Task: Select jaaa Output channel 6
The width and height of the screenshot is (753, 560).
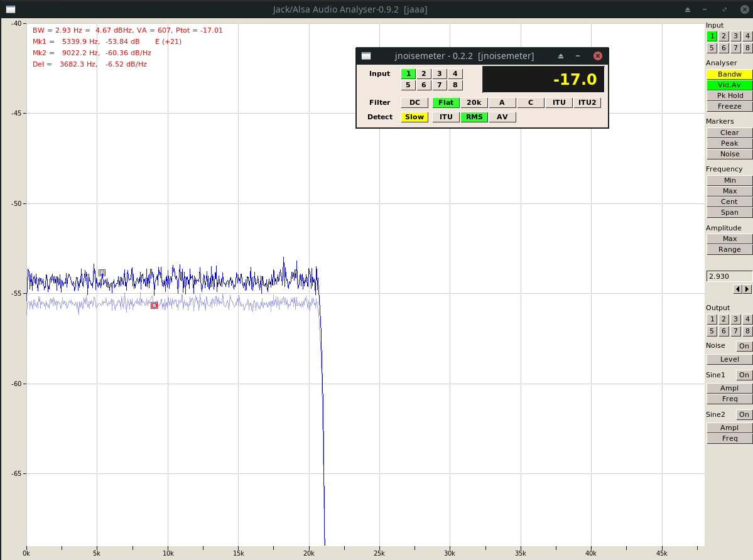Action: click(723, 331)
